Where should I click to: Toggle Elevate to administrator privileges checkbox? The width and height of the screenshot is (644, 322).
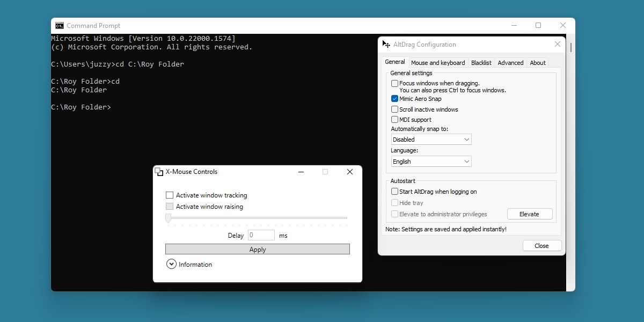395,214
